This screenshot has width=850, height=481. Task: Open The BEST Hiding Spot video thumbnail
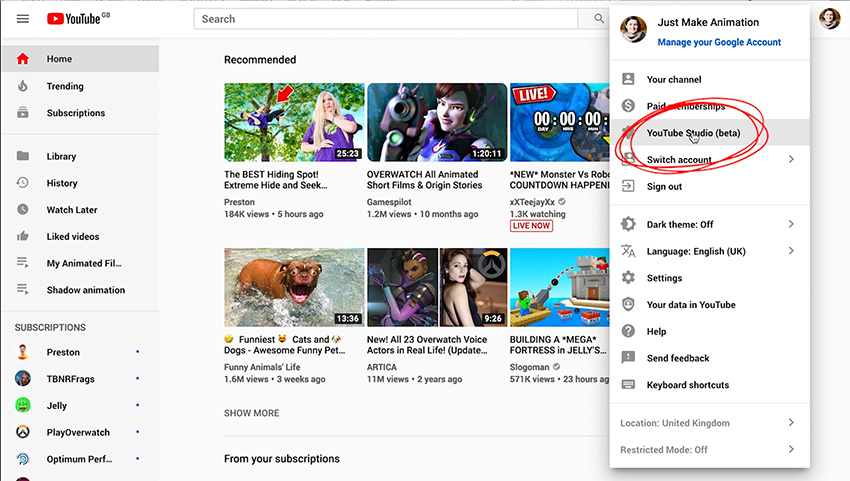click(x=294, y=122)
